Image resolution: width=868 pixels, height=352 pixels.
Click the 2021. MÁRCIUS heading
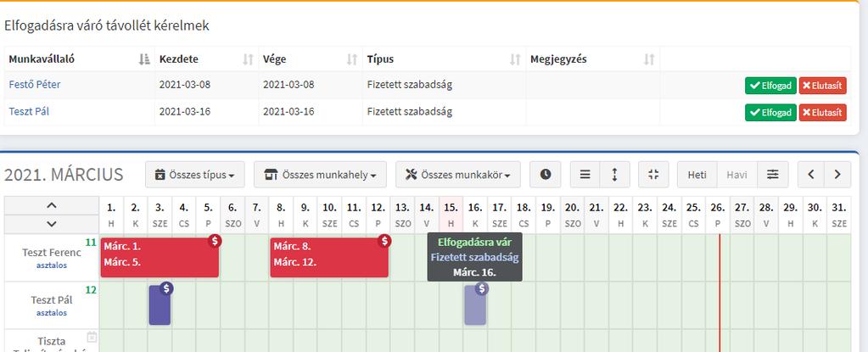point(64,175)
